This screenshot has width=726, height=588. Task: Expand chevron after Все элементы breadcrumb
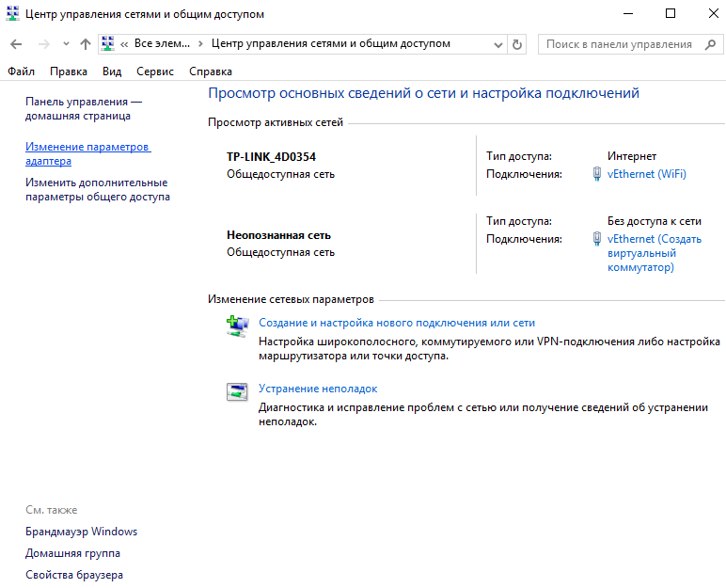tap(200, 44)
